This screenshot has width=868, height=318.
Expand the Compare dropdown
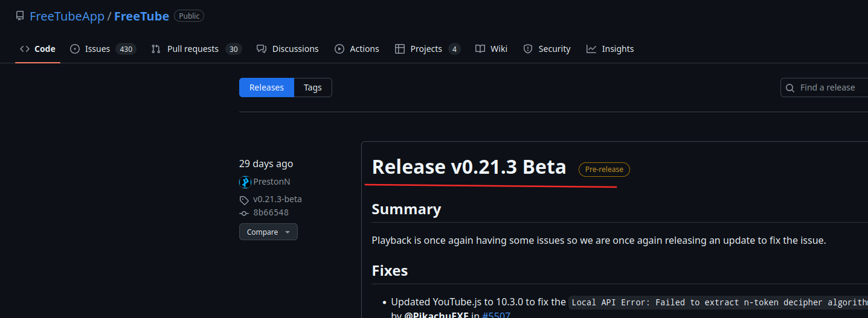(x=268, y=232)
